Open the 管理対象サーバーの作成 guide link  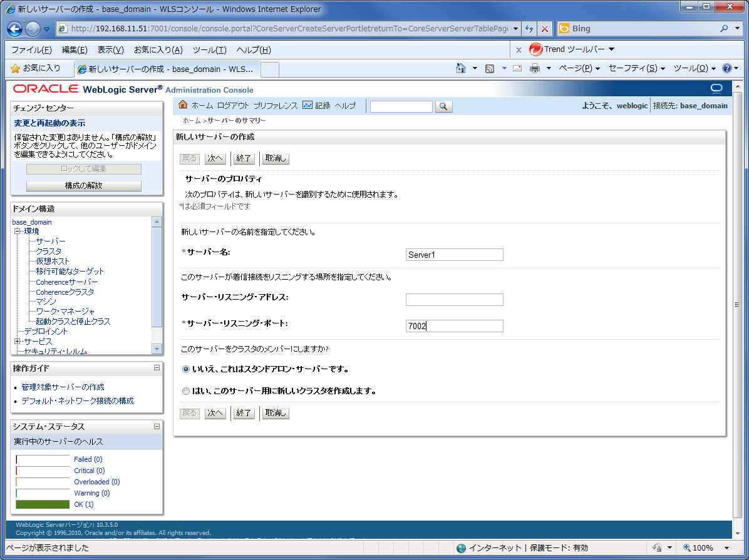click(x=63, y=387)
